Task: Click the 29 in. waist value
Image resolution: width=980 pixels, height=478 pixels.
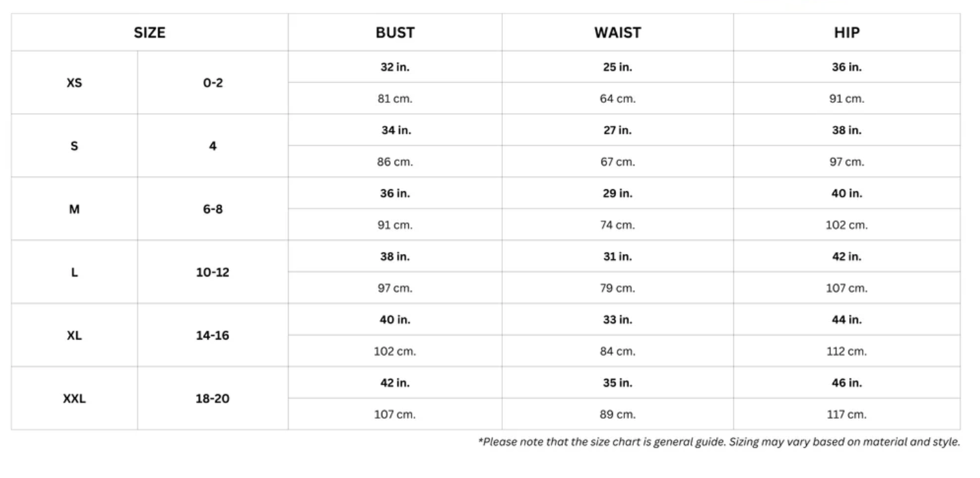Action: pyautogui.click(x=617, y=193)
